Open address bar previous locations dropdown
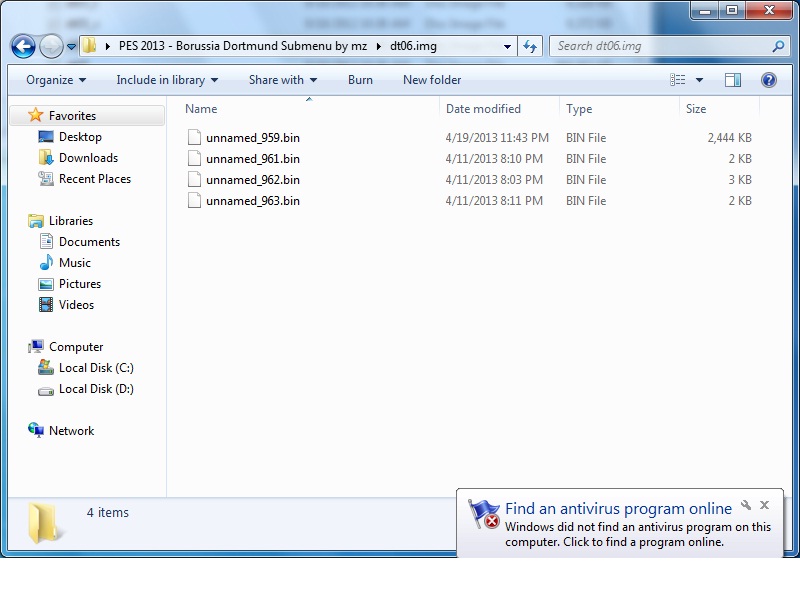The height and width of the screenshot is (614, 800). tap(507, 46)
